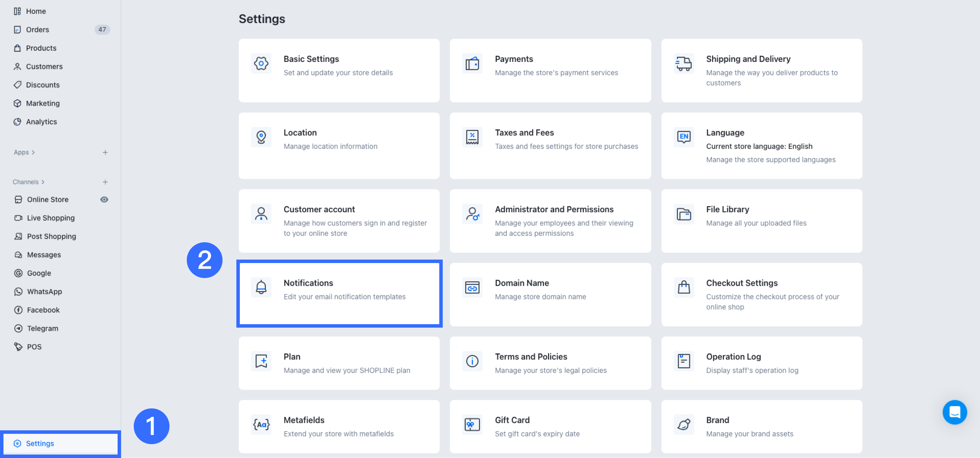Toggle the Online Store eye icon
980x458 pixels.
click(104, 200)
